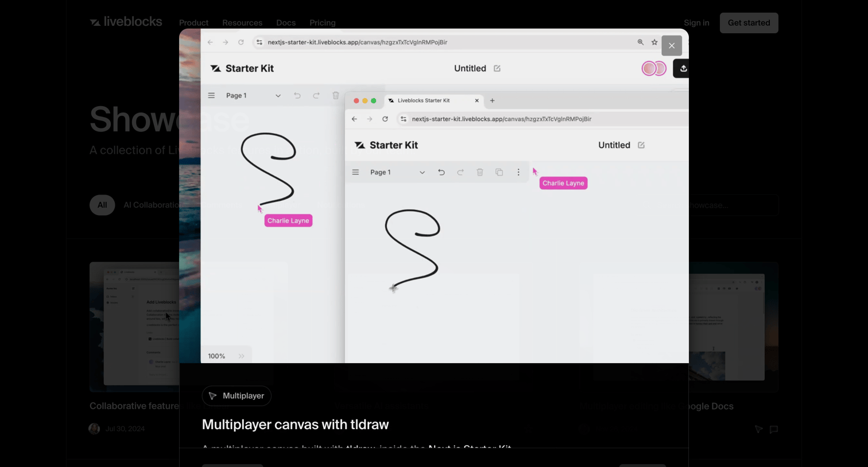Close the showcase modal with the X button
The width and height of the screenshot is (868, 467).
pos(672,45)
